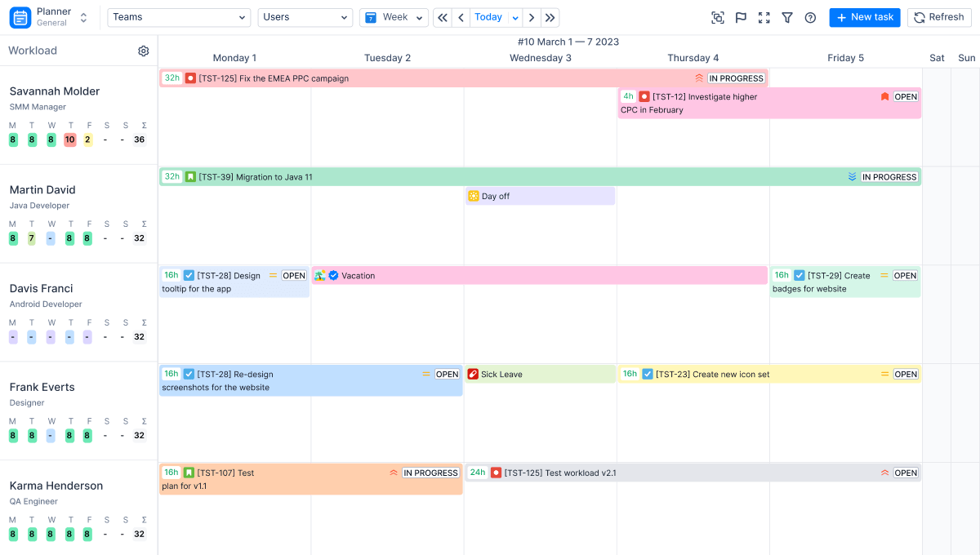980x555 pixels.
Task: Click the Sick Leave icon on Frank Everts' row
Action: (473, 374)
